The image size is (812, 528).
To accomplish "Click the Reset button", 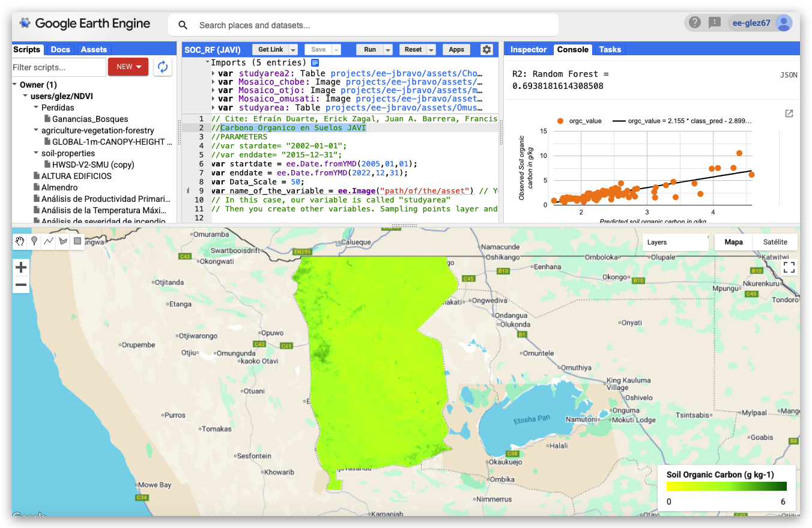I will click(413, 50).
